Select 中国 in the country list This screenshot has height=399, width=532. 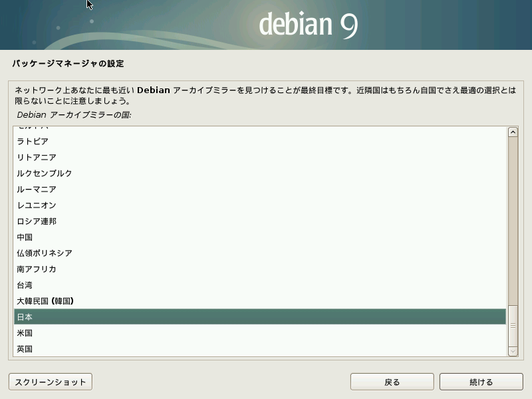click(x=260, y=237)
